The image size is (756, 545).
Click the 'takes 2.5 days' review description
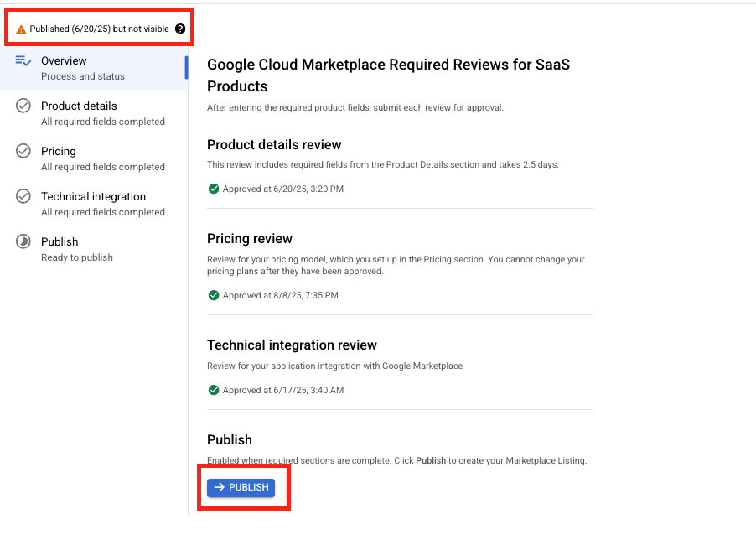(383, 164)
